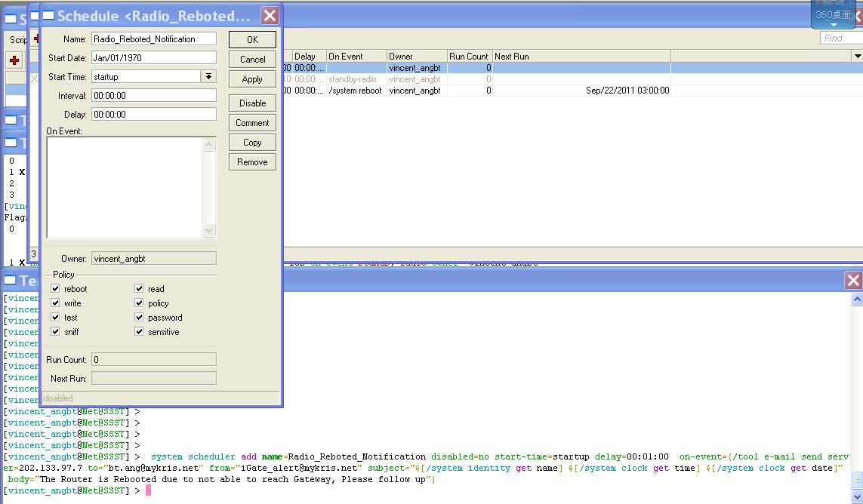Screen dimensions: 863x504
Task: Toggle the sensitive policy checkbox
Action: tap(139, 331)
